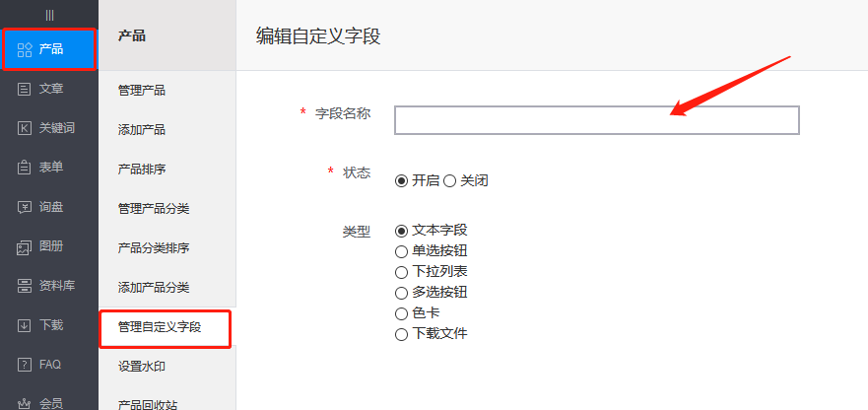Open 管理产品 submenu item

click(142, 91)
